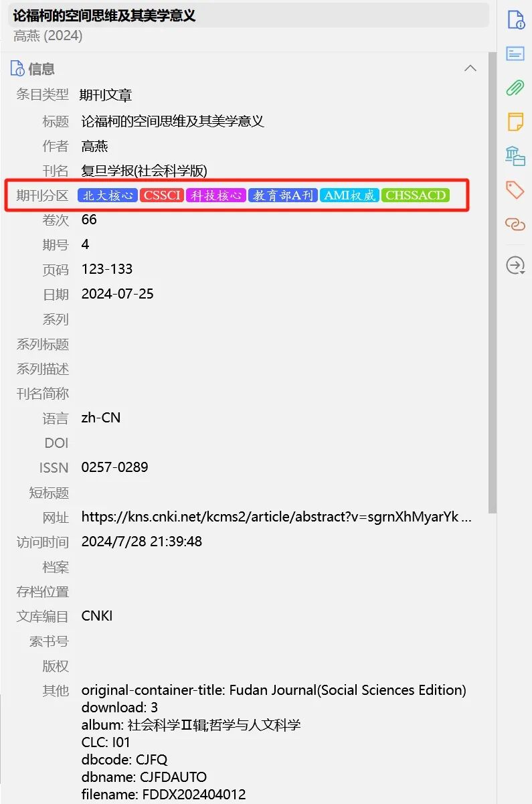Open the Related items link icon

(x=515, y=224)
